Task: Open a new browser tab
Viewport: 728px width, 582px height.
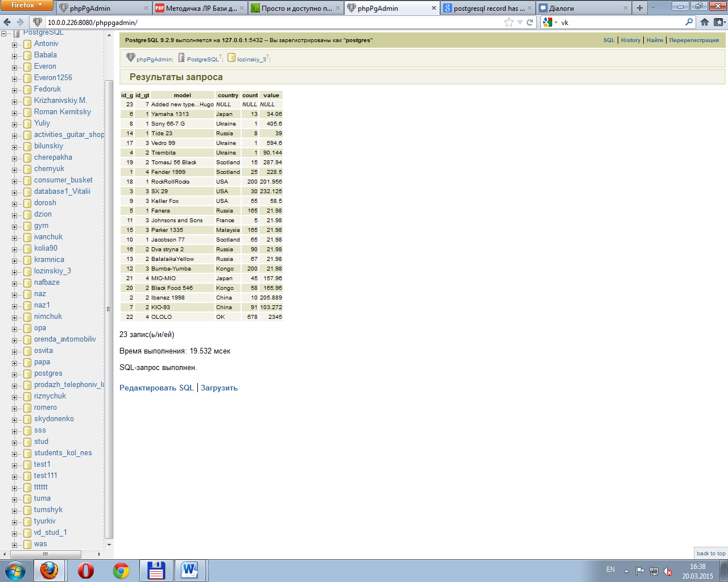Action: (x=640, y=8)
